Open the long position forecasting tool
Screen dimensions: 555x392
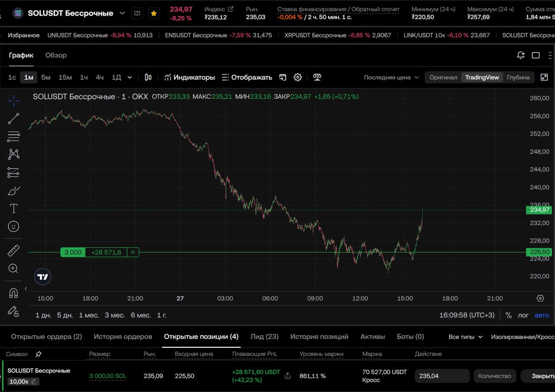click(x=13, y=172)
